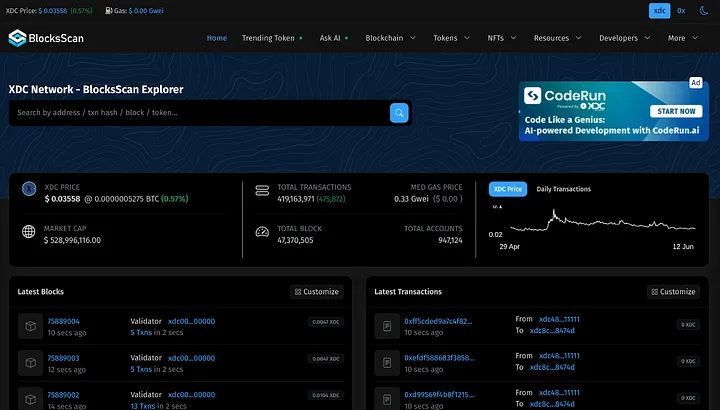Switch to Daily Transactions chart tab
The width and height of the screenshot is (720, 410).
[563, 189]
